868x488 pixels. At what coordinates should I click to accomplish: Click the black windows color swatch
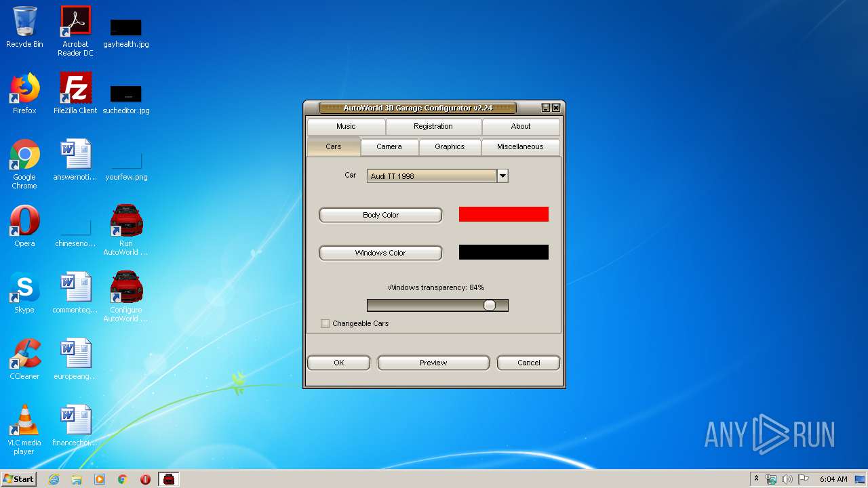[504, 252]
